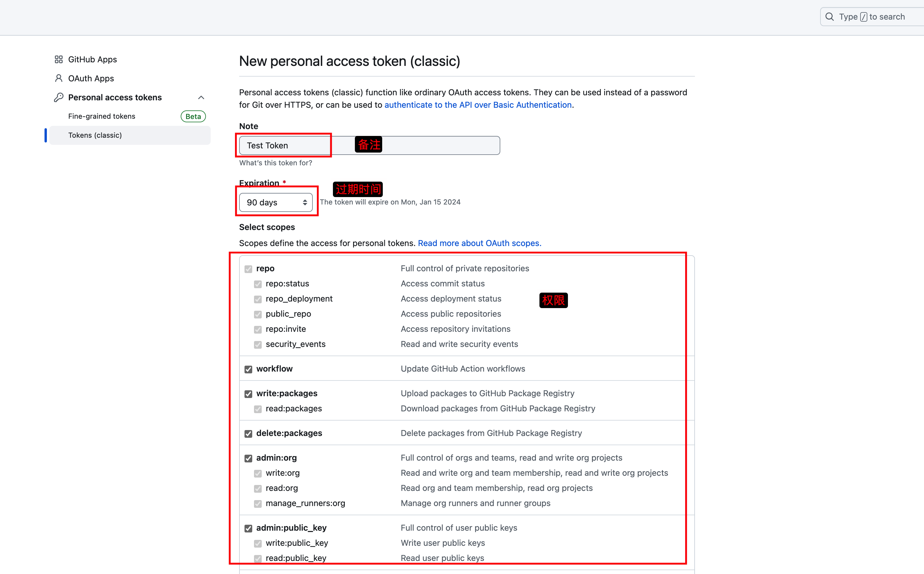Open the Read more about OAuth scopes link

(x=479, y=243)
